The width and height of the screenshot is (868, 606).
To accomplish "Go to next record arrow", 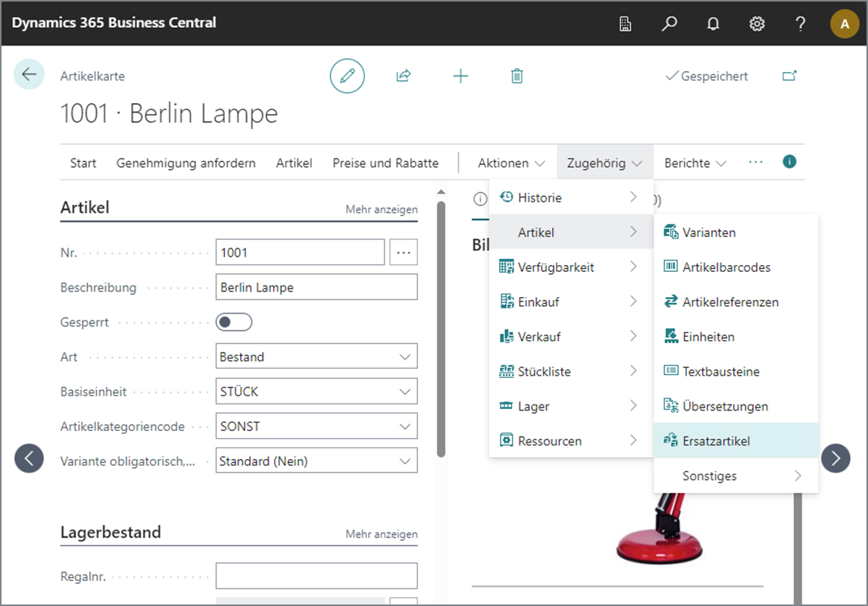I will coord(835,458).
